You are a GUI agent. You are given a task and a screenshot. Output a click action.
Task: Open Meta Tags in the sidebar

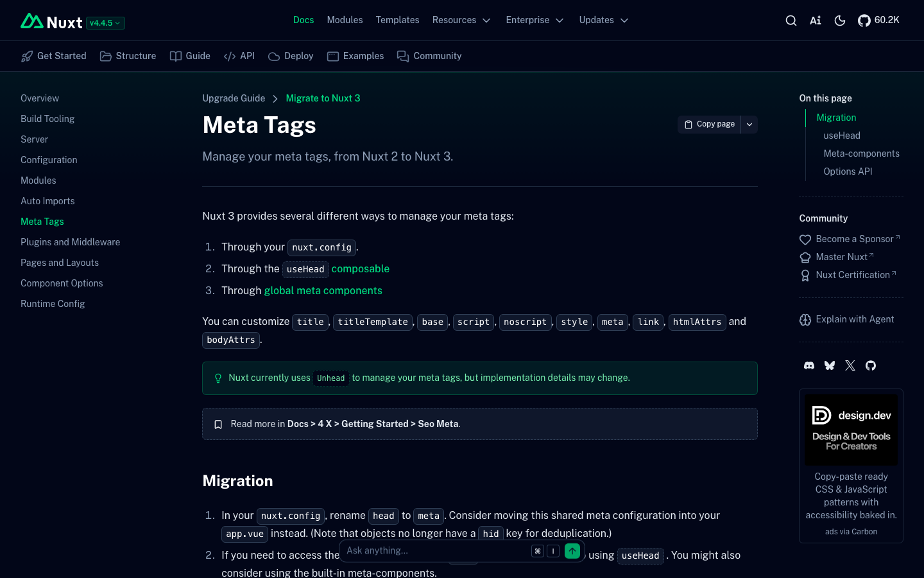(42, 222)
